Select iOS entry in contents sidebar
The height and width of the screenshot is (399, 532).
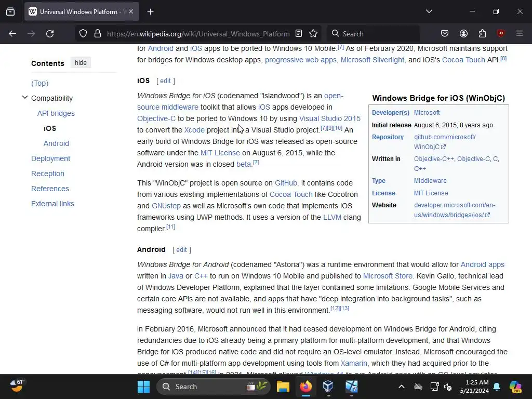click(50, 128)
